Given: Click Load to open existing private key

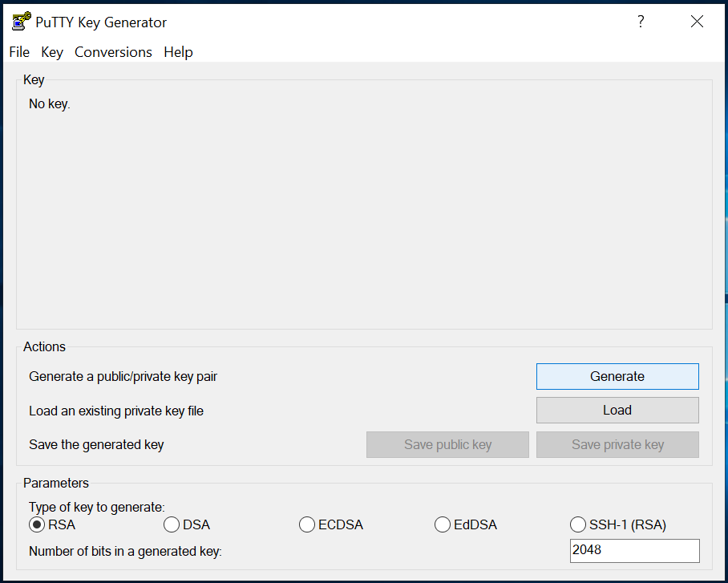Looking at the screenshot, I should click(x=617, y=411).
